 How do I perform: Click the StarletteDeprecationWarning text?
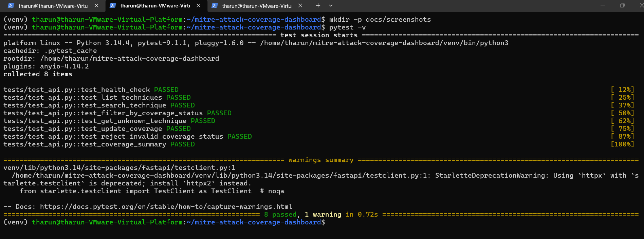click(490, 176)
